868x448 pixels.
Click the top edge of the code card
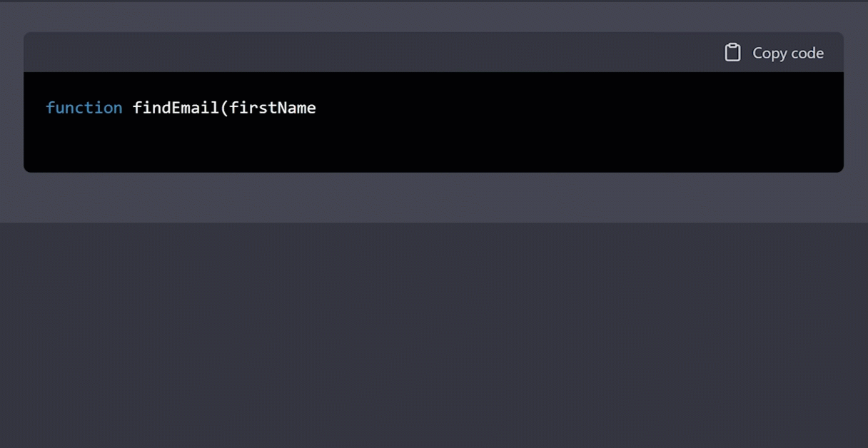(434, 33)
